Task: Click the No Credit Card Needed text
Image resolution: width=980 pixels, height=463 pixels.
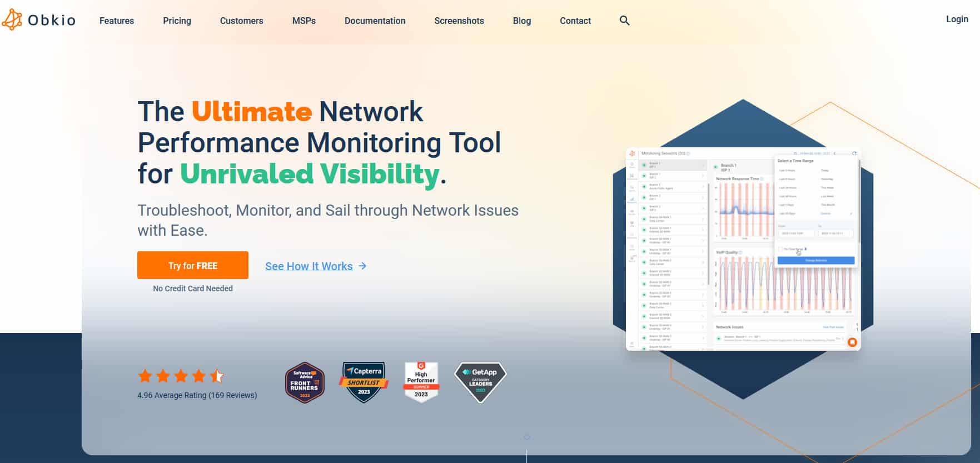Action: pos(193,288)
